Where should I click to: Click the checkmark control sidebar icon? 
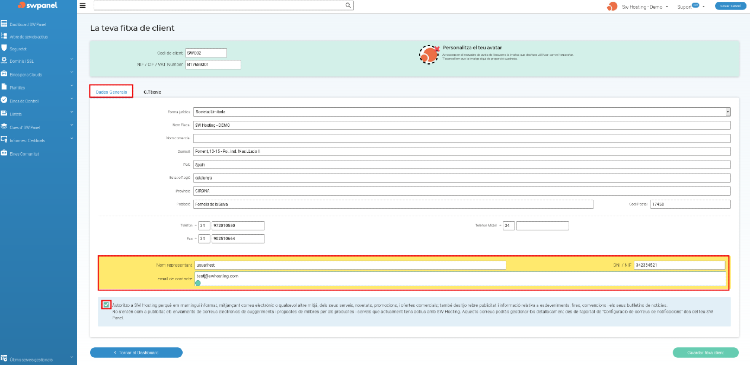(x=4, y=100)
